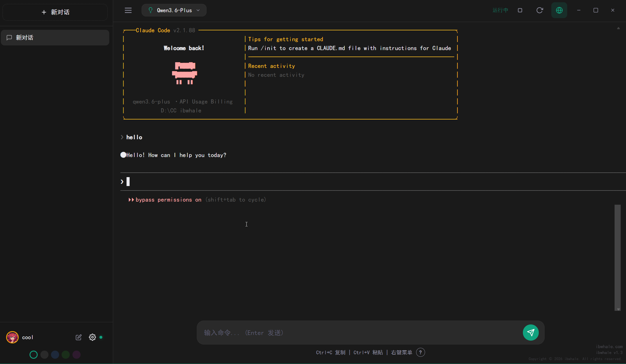
Task: Open the Qwen3.6-Plus model dropdown
Action: click(x=174, y=10)
